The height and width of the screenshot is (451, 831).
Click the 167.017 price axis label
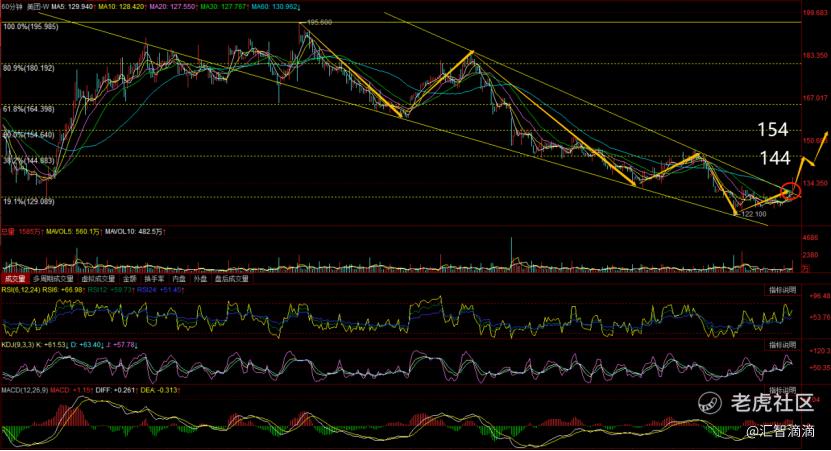[x=816, y=98]
